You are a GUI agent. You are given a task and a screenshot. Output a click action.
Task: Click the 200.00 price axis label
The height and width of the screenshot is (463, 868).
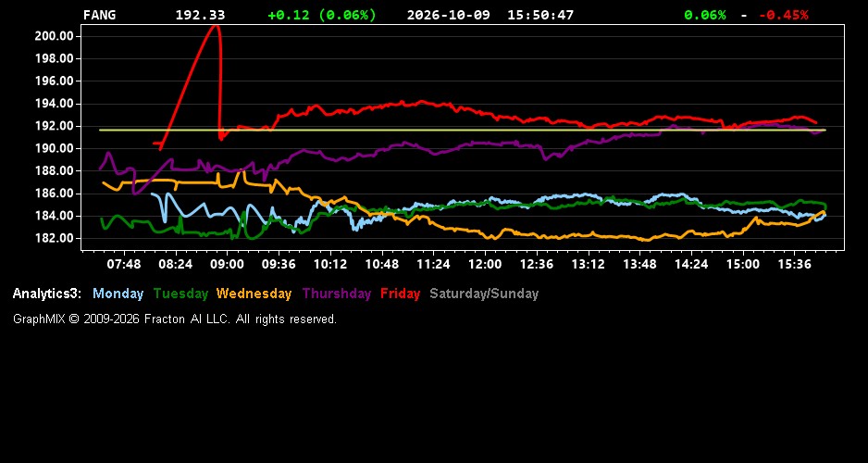[55, 36]
